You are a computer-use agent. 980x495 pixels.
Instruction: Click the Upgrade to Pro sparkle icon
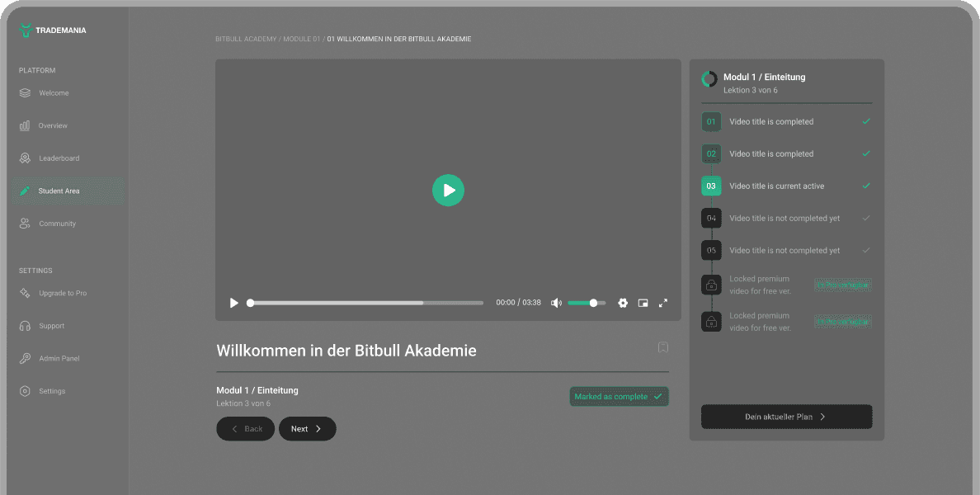25,293
